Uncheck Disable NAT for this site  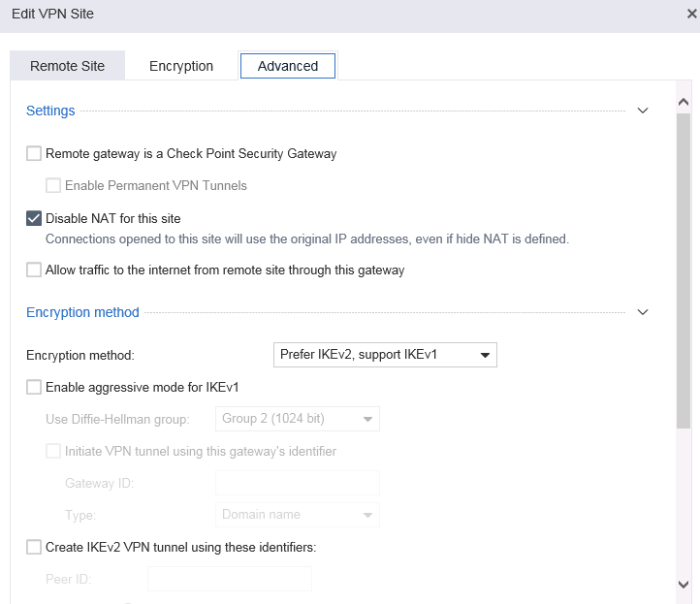tap(34, 219)
